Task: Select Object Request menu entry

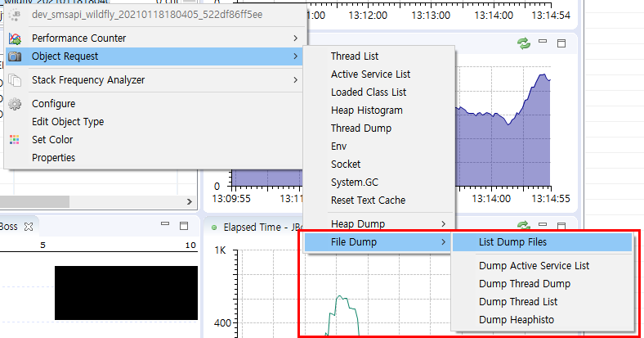Action: tap(154, 56)
